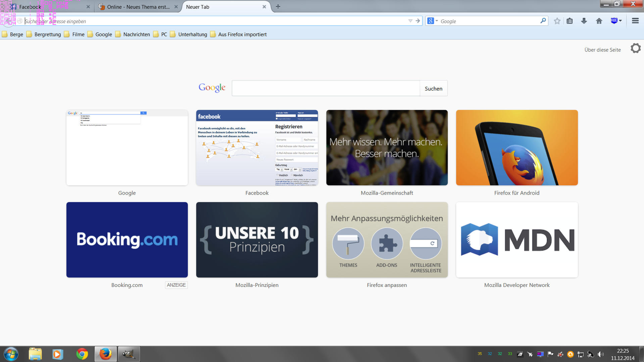644x362 pixels.
Task: Close the Facebook tab
Action: pos(88,7)
